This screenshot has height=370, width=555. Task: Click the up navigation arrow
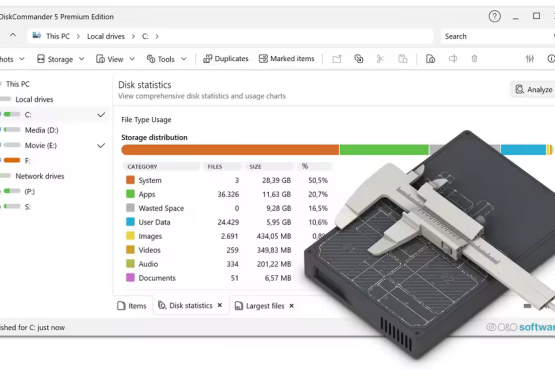pos(13,35)
